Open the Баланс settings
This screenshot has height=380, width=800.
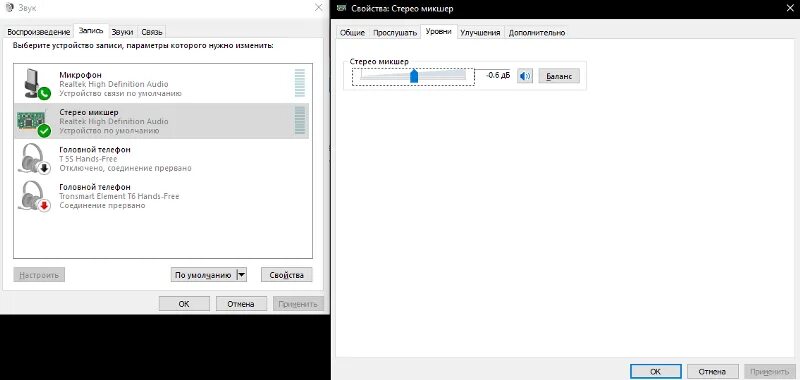(559, 76)
